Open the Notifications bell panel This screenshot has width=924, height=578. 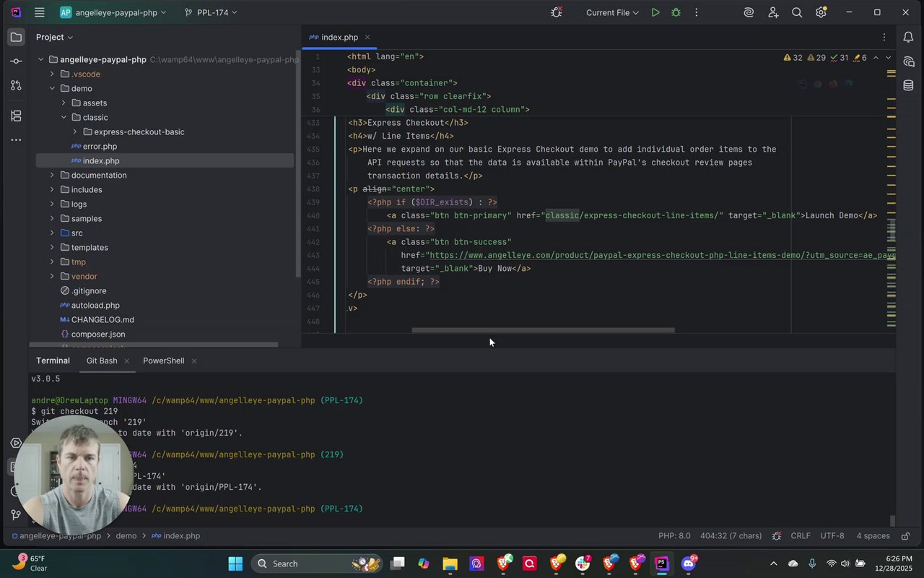(908, 37)
